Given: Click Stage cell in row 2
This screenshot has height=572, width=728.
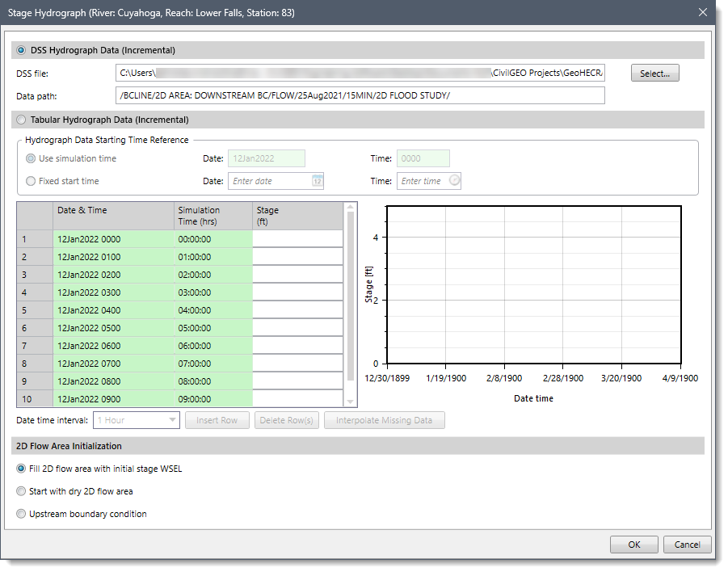Looking at the screenshot, I should [x=297, y=257].
